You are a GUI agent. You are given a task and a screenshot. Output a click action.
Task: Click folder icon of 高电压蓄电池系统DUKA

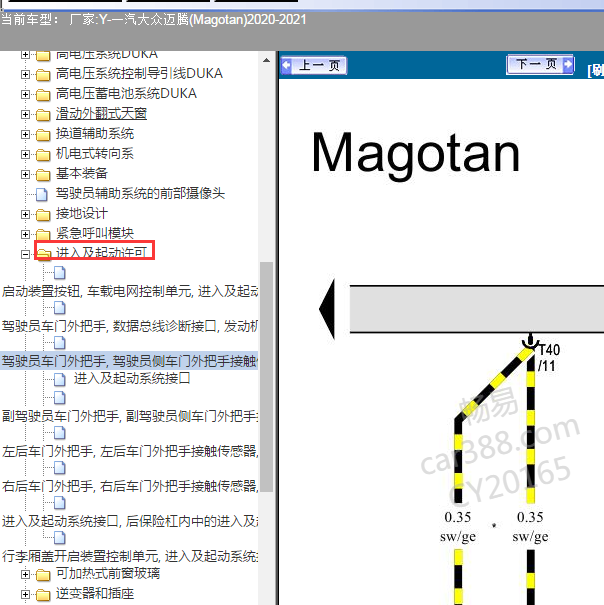[43, 95]
